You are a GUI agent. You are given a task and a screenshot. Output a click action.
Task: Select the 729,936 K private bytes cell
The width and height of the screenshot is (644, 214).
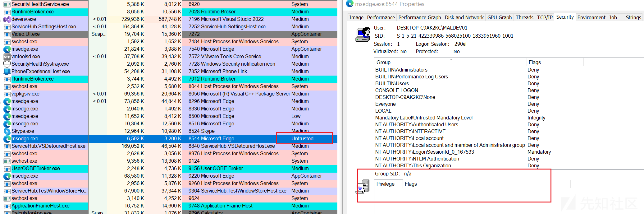coord(133,19)
